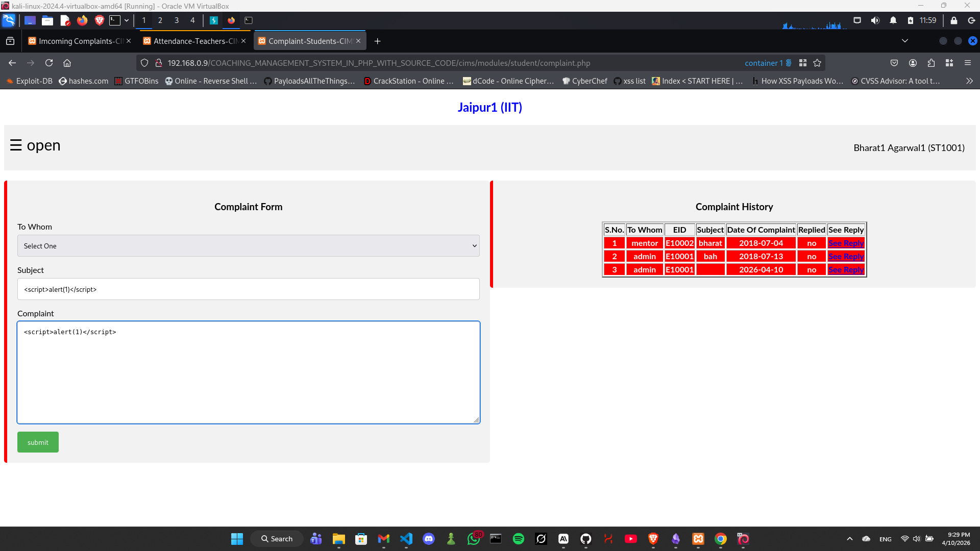Close the Incoming Complaints tab
980x551 pixels.
[x=129, y=41]
